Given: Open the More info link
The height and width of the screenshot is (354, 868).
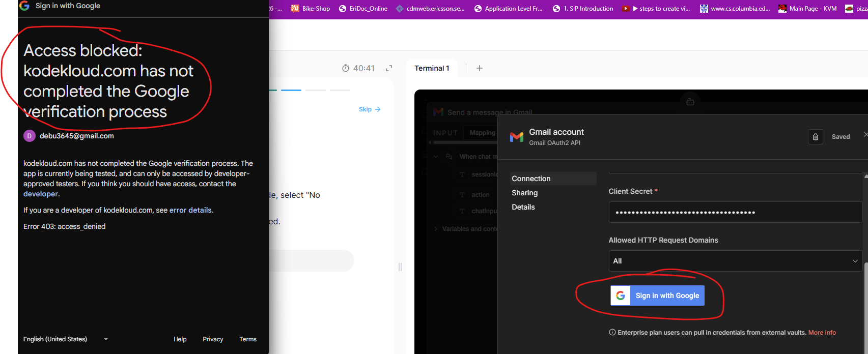Looking at the screenshot, I should coord(822,333).
